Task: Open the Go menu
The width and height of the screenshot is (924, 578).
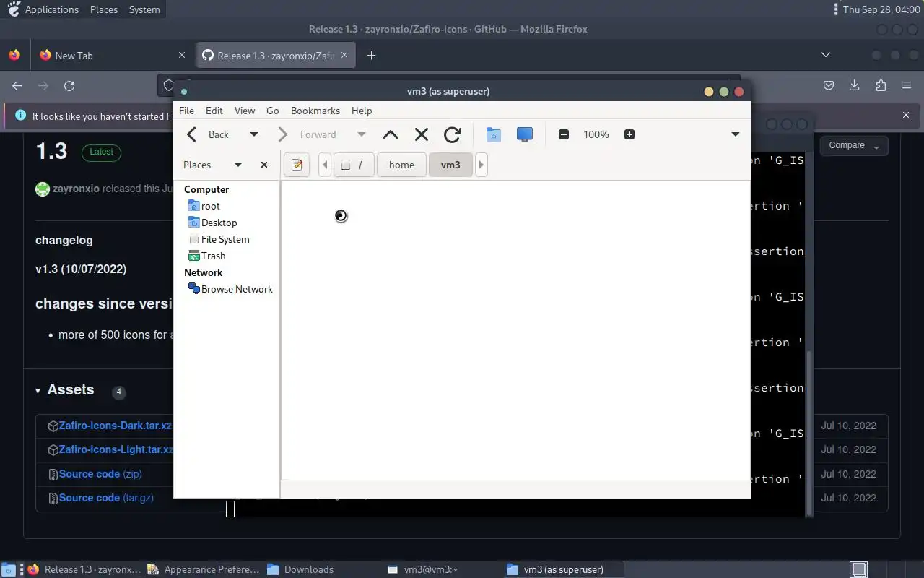Action: [x=272, y=111]
